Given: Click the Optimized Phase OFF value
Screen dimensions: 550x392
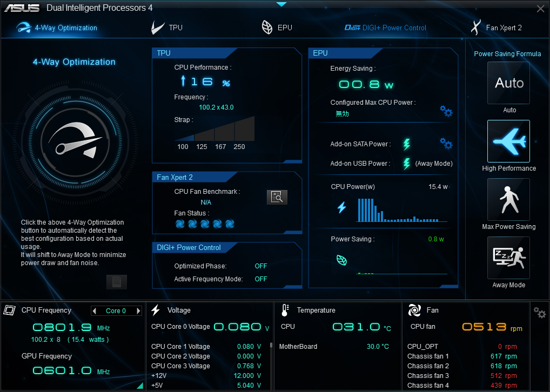Looking at the screenshot, I should tap(260, 266).
